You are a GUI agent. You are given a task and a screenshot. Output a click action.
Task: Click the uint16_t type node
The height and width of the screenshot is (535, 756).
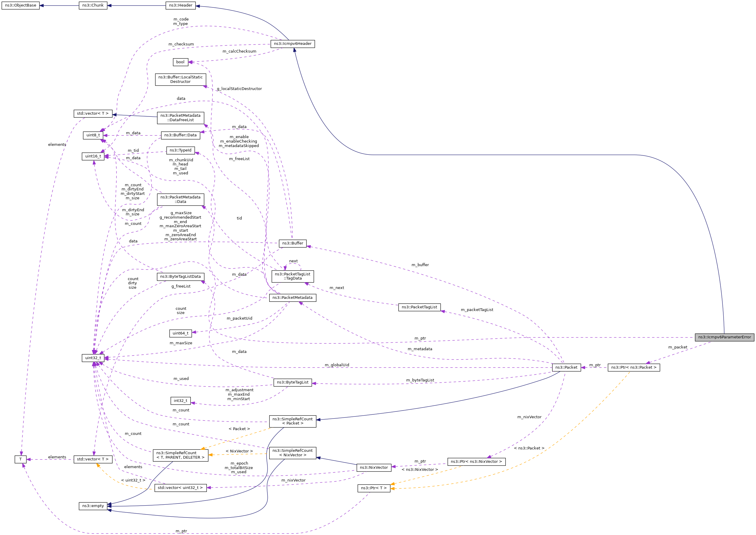click(x=93, y=156)
